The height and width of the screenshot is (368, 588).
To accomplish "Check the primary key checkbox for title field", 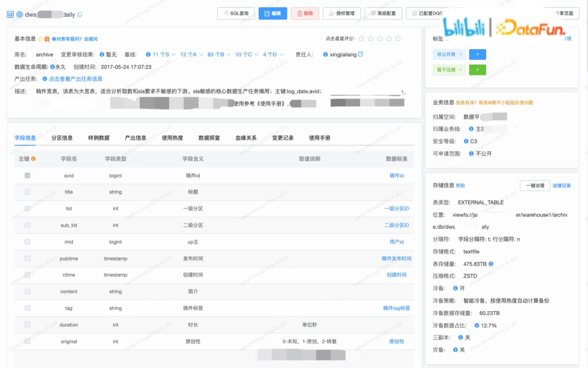I will coord(28,191).
